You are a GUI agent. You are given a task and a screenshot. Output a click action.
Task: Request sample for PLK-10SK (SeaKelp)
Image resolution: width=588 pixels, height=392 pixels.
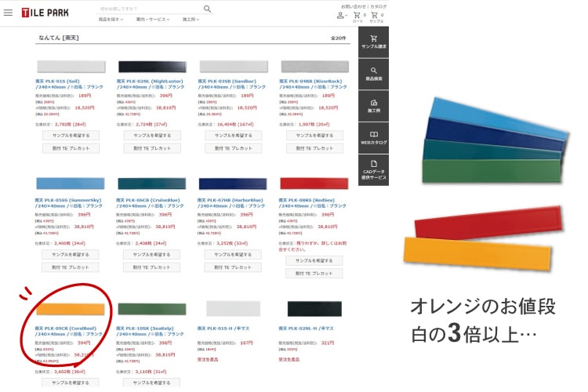pos(151,383)
